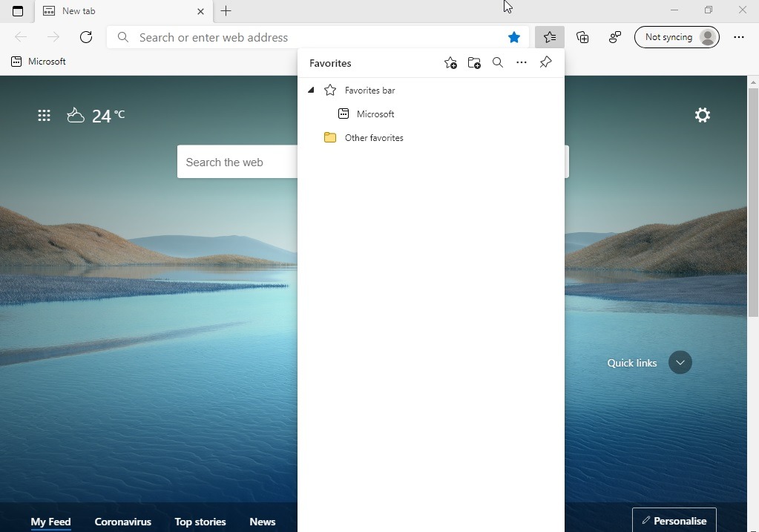759x532 pixels.
Task: Click the Personalise button
Action: [x=674, y=520]
